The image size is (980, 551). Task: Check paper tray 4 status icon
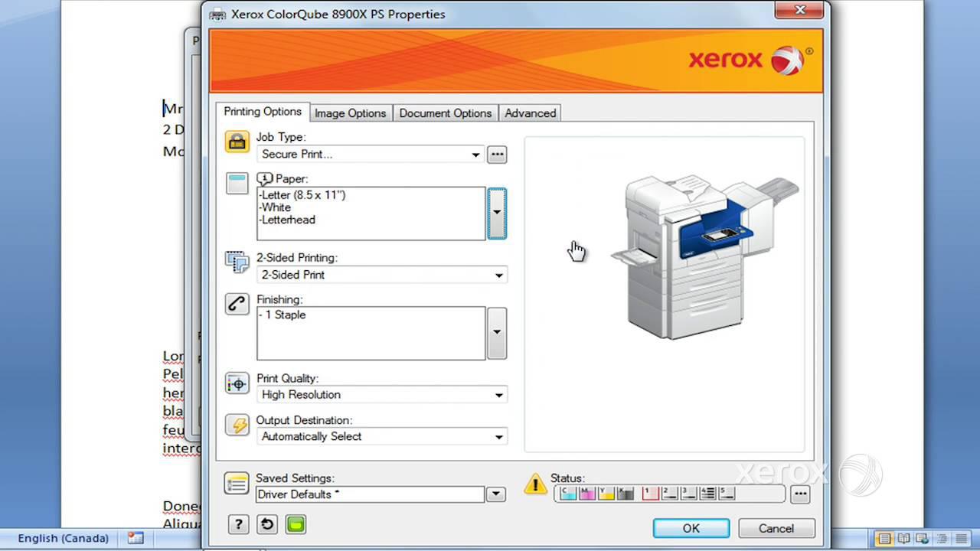(x=707, y=493)
